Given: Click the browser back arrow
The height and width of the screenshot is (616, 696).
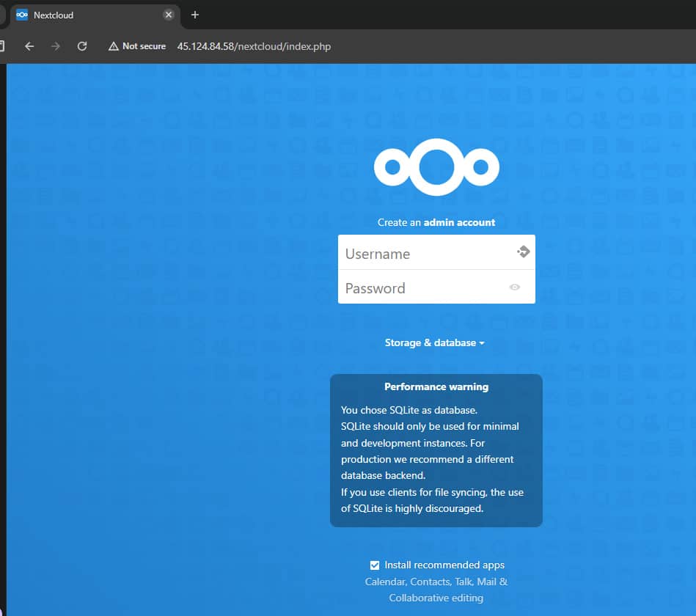Looking at the screenshot, I should pos(29,46).
